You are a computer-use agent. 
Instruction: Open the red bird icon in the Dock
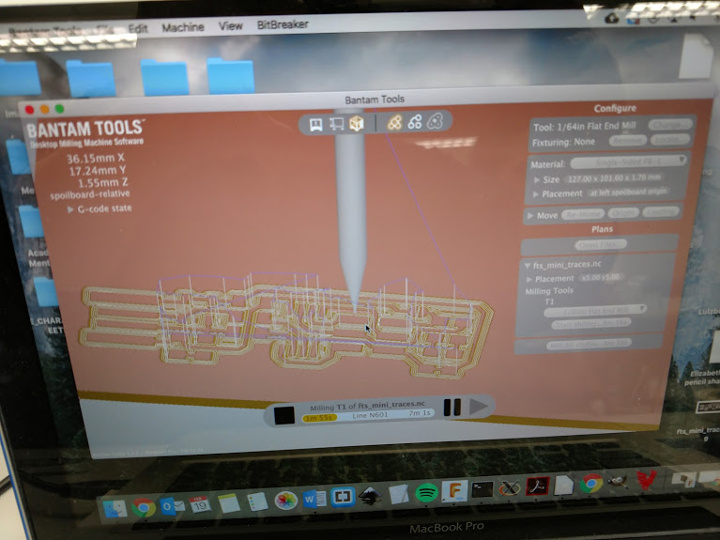point(646,480)
